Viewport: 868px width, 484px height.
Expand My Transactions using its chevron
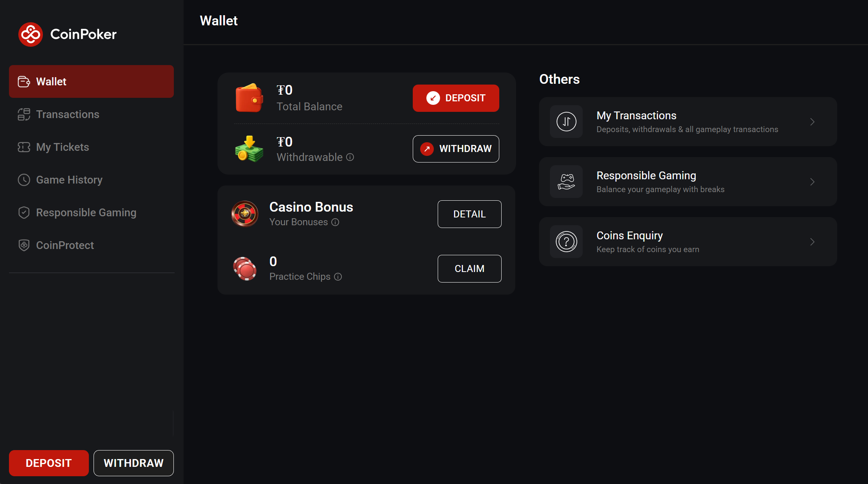click(812, 122)
